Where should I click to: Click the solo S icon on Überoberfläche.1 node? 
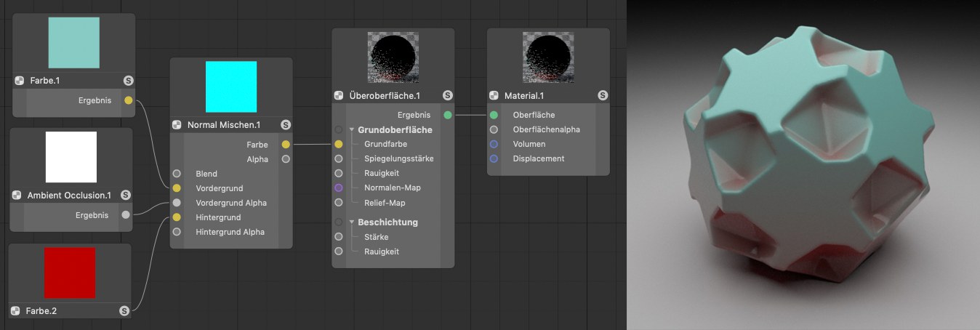[448, 95]
